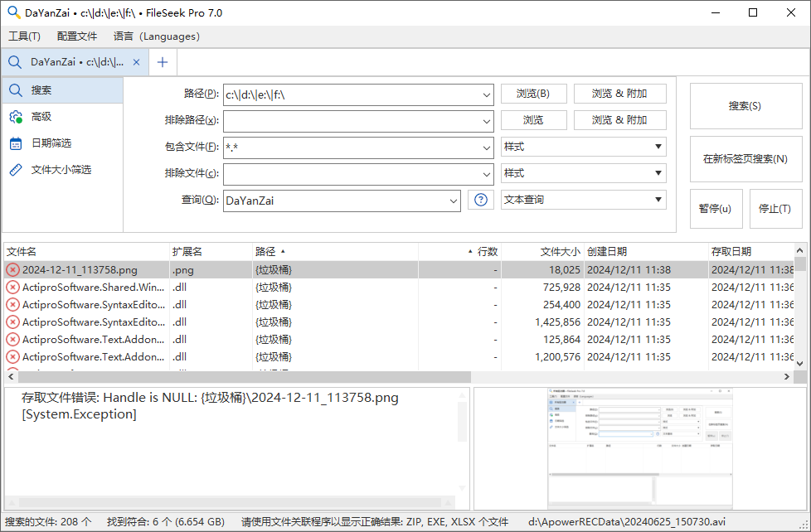Click status text 找到符合: 6 个 (6.654 GB)
The width and height of the screenshot is (811, 532).
[x=166, y=522]
